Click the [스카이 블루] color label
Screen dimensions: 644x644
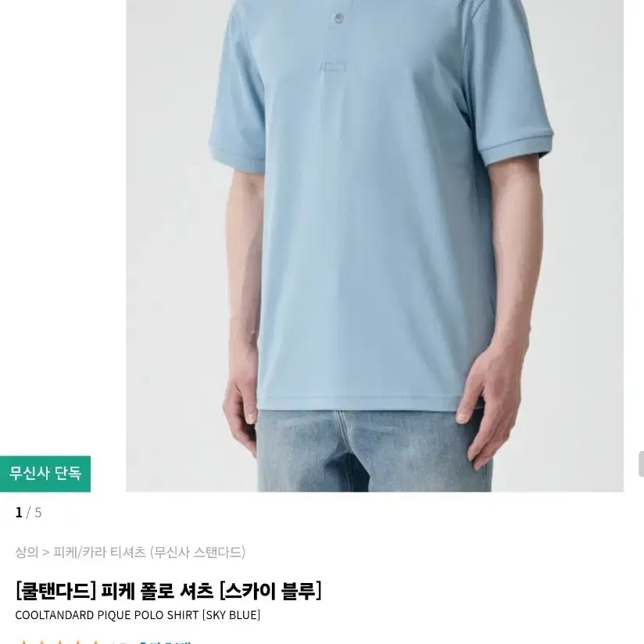click(270, 591)
